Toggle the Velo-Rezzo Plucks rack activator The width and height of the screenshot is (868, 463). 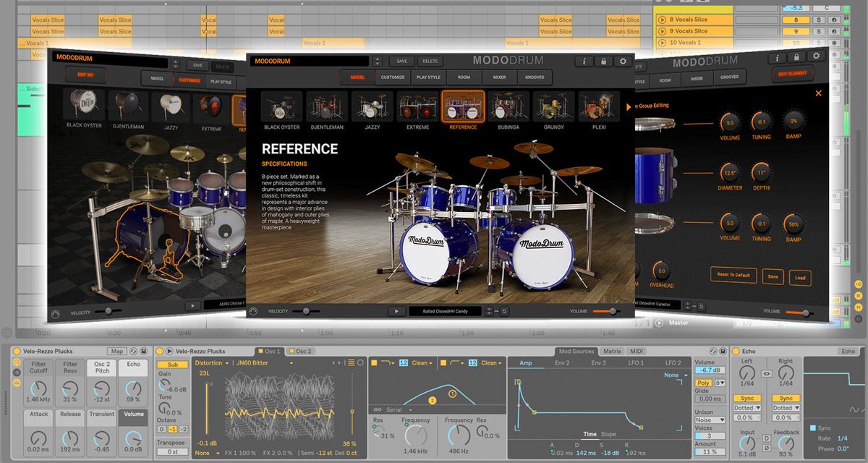[17, 351]
